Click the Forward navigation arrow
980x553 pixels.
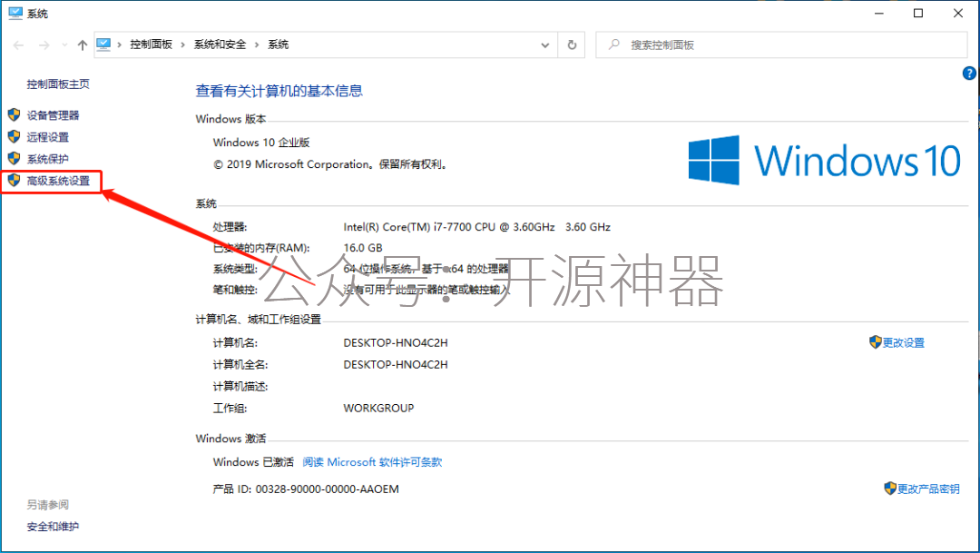tap(44, 45)
